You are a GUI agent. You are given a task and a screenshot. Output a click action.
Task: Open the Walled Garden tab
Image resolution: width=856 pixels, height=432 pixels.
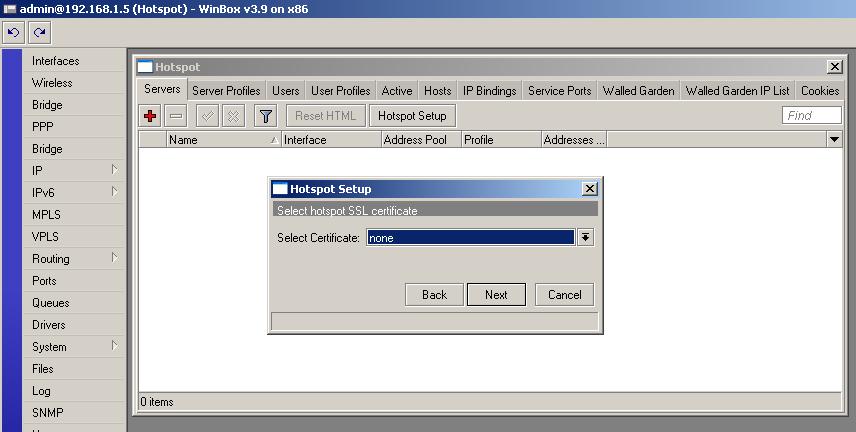click(639, 91)
